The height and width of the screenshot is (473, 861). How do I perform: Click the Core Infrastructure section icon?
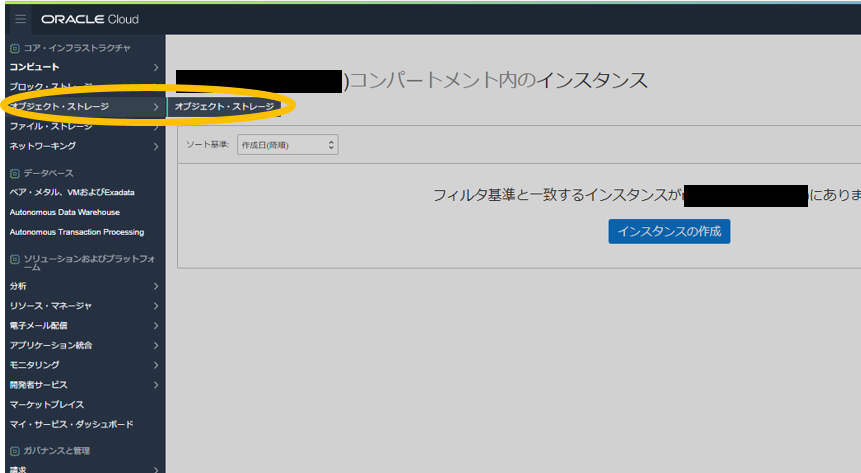tap(15, 48)
